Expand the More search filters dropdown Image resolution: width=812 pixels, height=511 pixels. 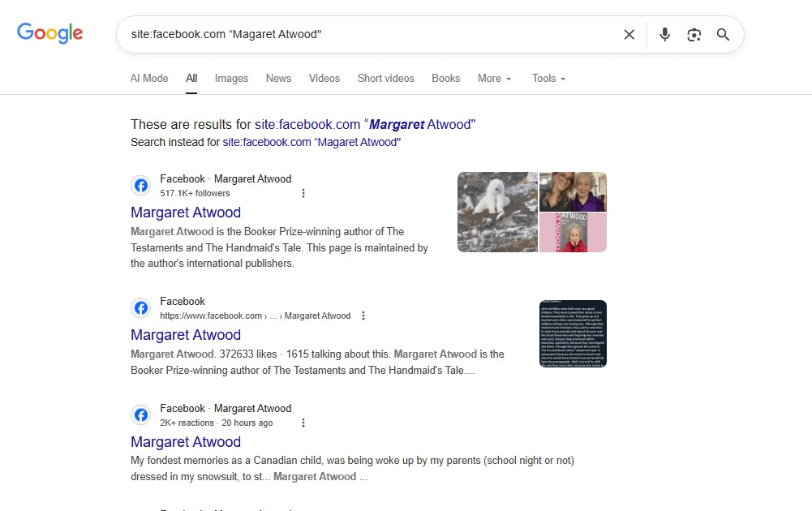pos(495,78)
